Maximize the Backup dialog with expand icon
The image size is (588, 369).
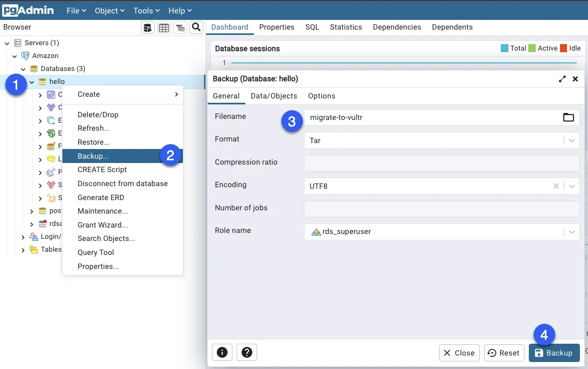point(562,79)
